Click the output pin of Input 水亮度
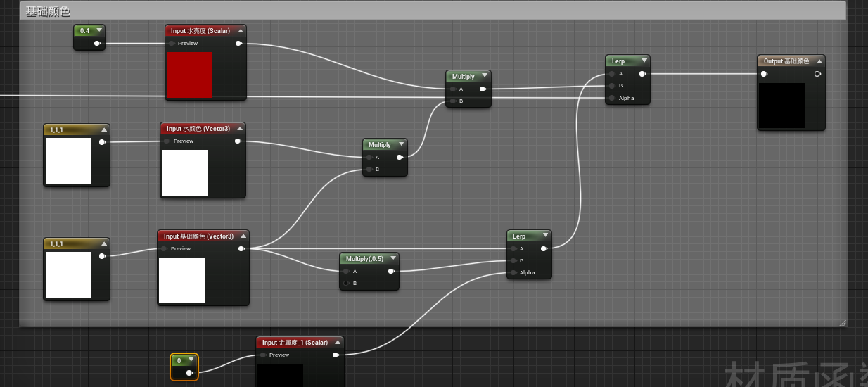 point(238,44)
